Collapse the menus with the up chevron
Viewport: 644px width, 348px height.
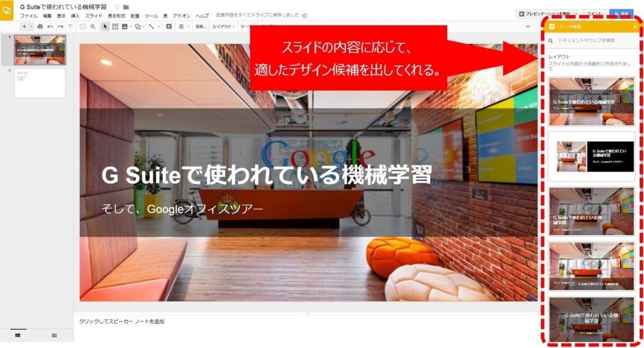click(x=528, y=26)
